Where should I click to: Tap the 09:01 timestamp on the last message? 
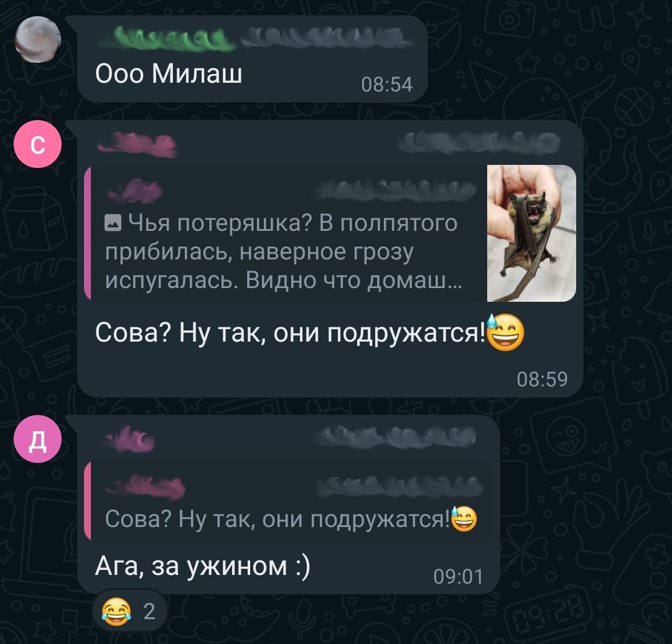tap(458, 576)
